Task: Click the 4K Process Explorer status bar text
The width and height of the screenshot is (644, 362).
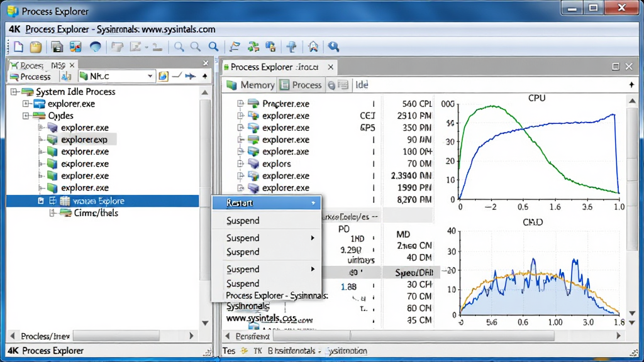Action: (x=45, y=351)
